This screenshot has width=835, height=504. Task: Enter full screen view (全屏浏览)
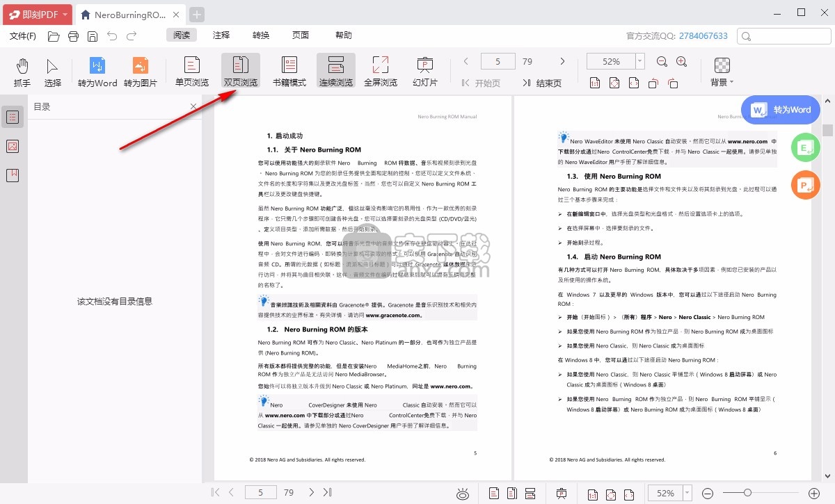coord(381,72)
